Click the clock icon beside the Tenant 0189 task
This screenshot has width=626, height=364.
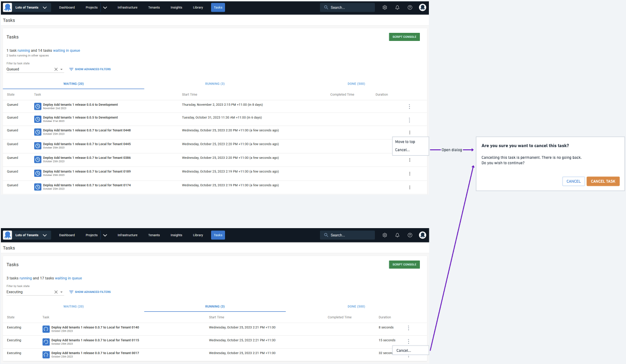(x=38, y=173)
